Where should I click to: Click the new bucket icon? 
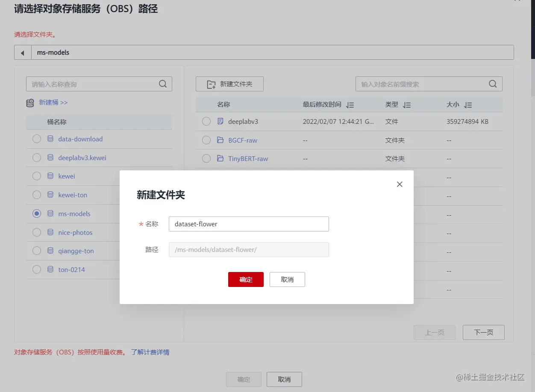point(30,102)
